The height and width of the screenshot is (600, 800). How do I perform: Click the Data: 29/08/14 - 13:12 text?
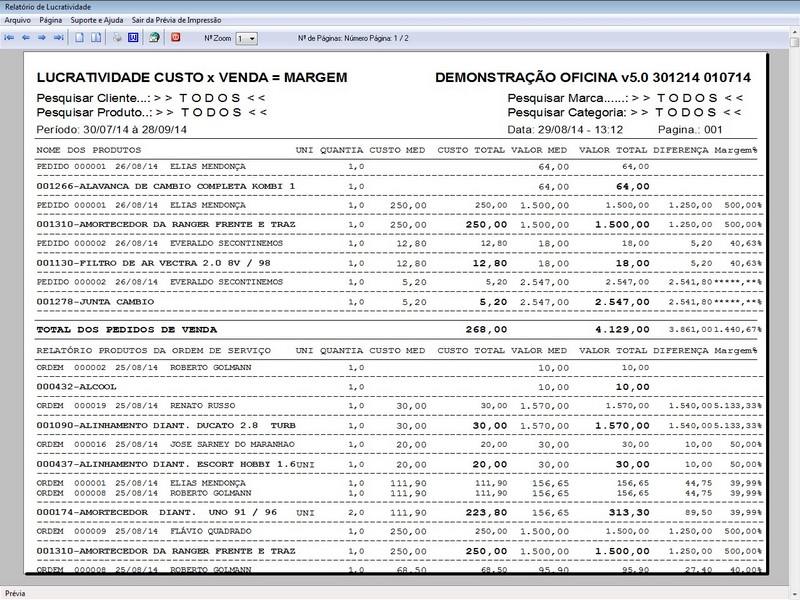[565, 130]
